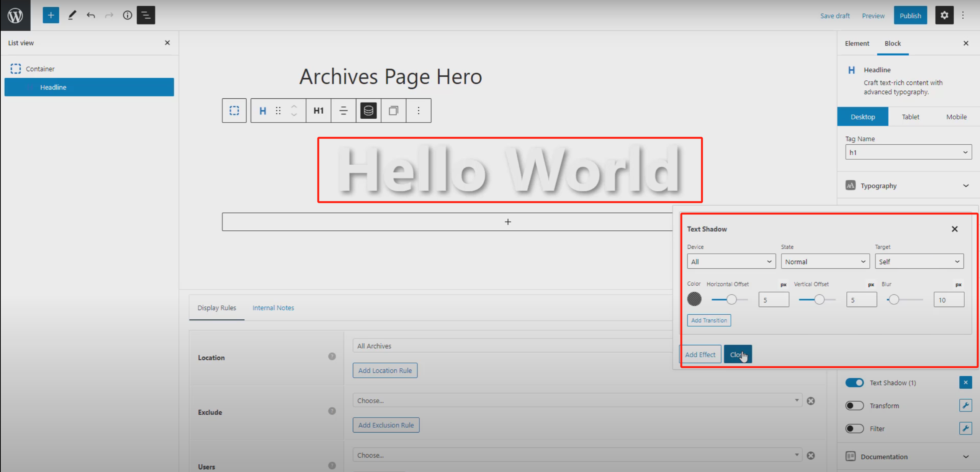980x472 pixels.
Task: Click the dynamic data database icon
Action: coord(368,111)
